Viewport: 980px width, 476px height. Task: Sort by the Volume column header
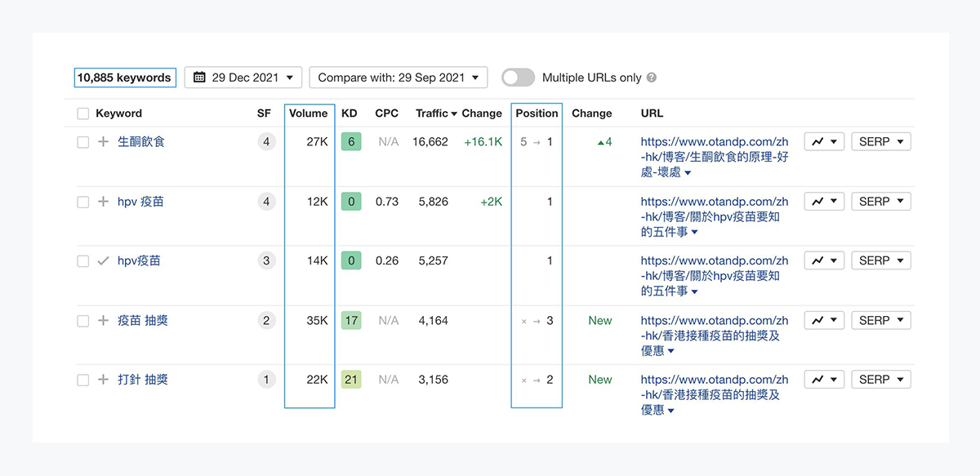308,113
